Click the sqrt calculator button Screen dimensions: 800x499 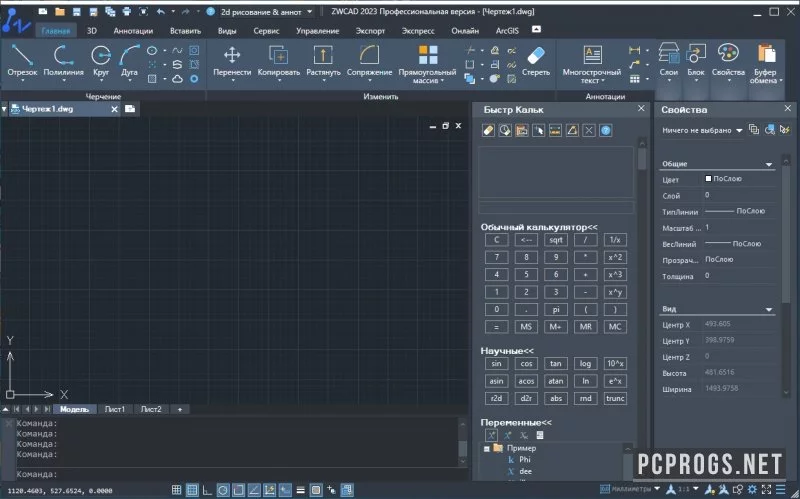tap(556, 240)
